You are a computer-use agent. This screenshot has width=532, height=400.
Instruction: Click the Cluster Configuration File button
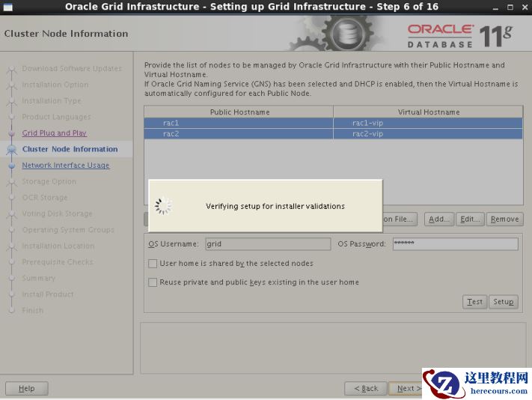pyautogui.click(x=400, y=219)
